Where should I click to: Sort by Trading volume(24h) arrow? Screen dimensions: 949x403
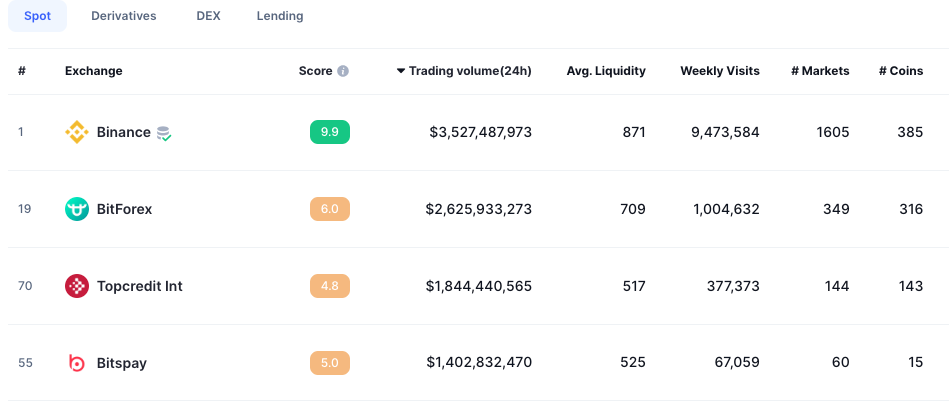(401, 71)
